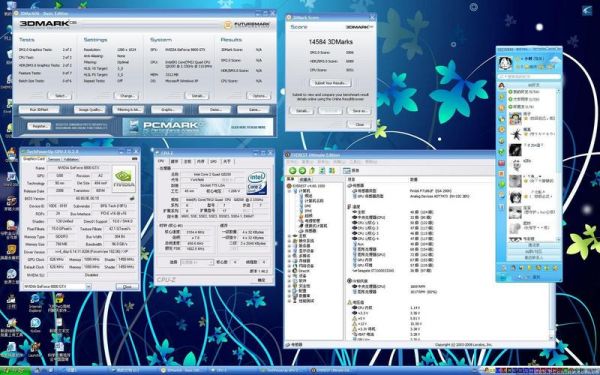Click 确定 button in CPU-Z
Image resolution: width=600 pixels, height=375 pixels.
click(261, 280)
